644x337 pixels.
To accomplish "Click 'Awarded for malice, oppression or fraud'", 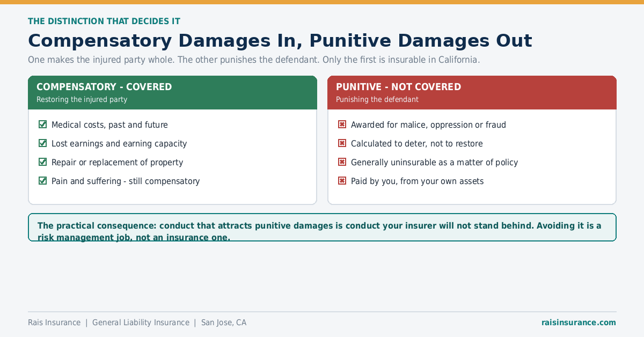I will tap(428, 125).
